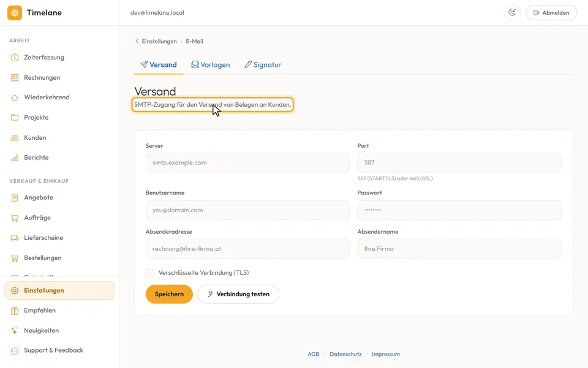Enable Verschlüsselte Verbindung (TLS) checkbox

tap(149, 272)
